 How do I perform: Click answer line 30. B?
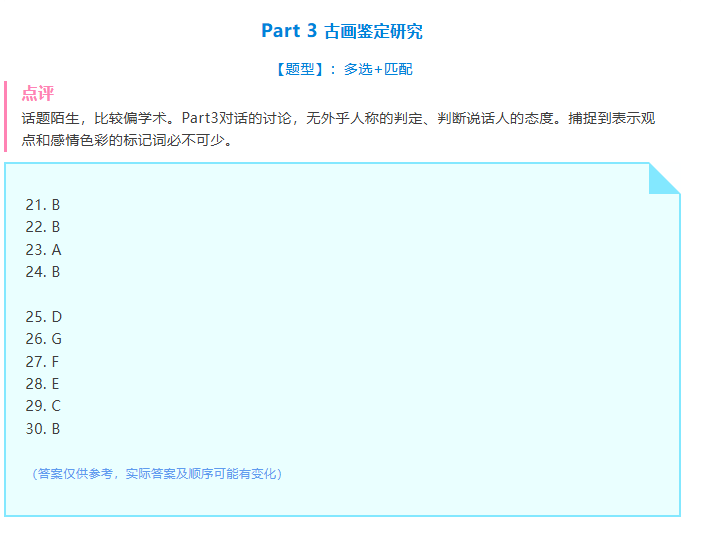click(43, 428)
